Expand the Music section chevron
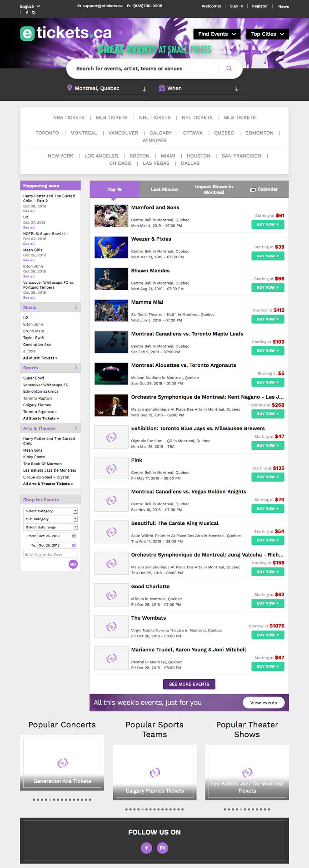 76,307
